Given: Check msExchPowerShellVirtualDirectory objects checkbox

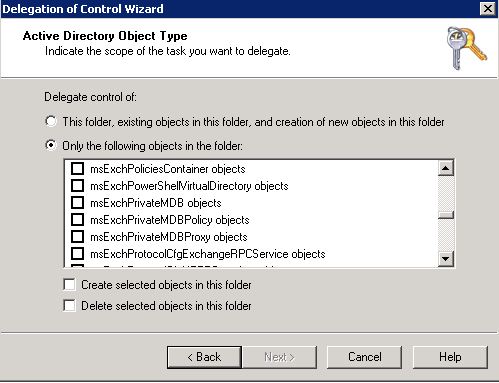Looking at the screenshot, I should coord(77,185).
